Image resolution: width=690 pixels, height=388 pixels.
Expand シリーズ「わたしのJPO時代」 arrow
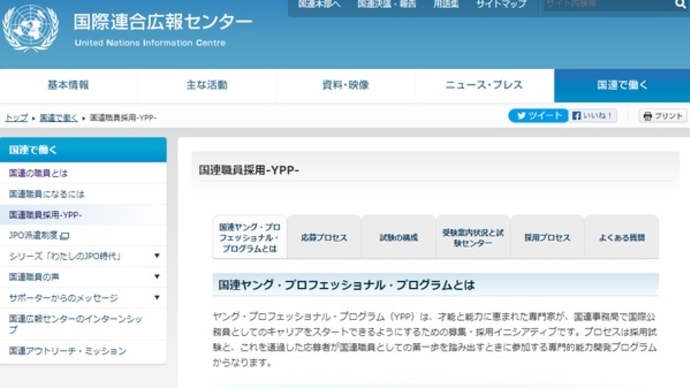coord(157,256)
